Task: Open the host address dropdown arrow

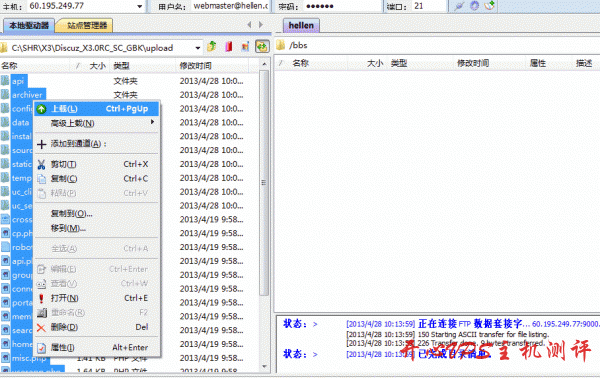Action: coord(140,6)
